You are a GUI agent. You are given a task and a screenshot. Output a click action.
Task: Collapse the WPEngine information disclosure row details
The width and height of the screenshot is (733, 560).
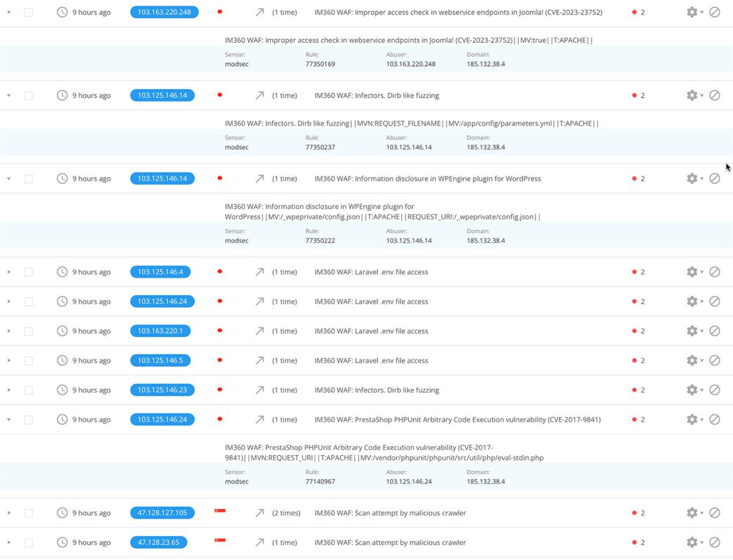(9, 179)
